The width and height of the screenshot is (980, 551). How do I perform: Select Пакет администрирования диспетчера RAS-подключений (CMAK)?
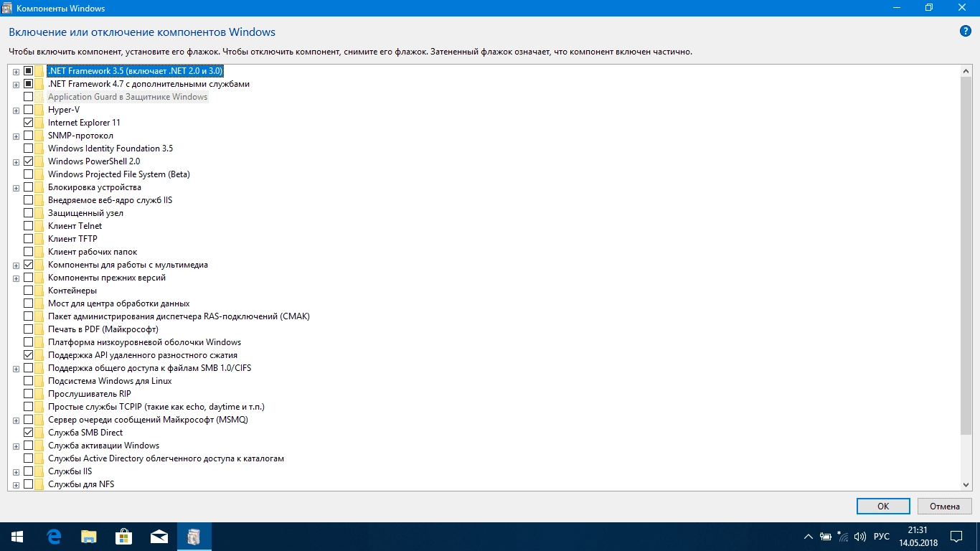[179, 316]
